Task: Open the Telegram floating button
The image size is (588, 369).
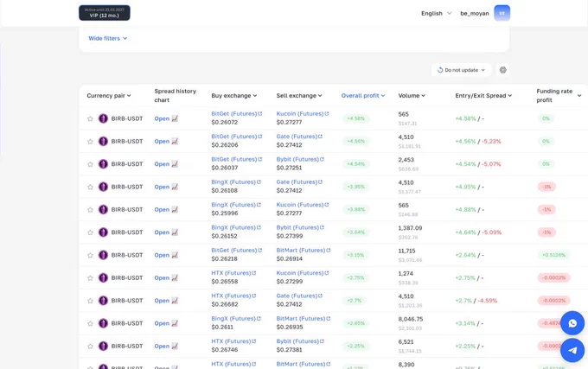Action: (572, 350)
